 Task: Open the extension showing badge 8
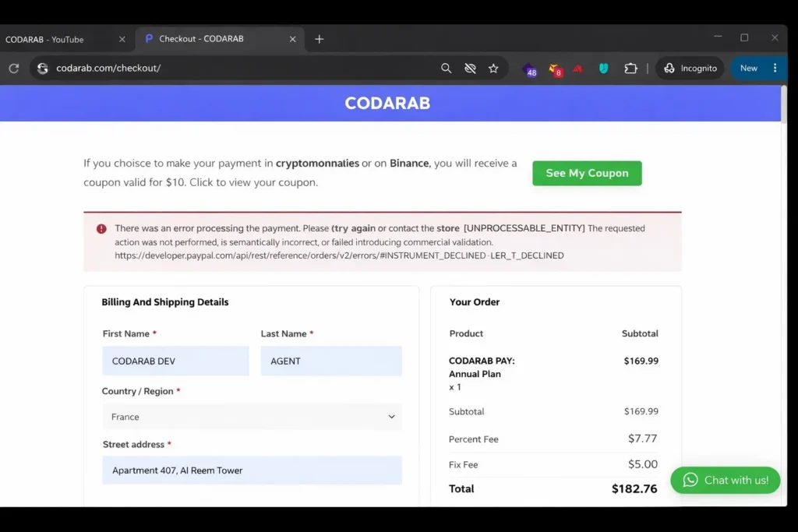click(x=553, y=70)
